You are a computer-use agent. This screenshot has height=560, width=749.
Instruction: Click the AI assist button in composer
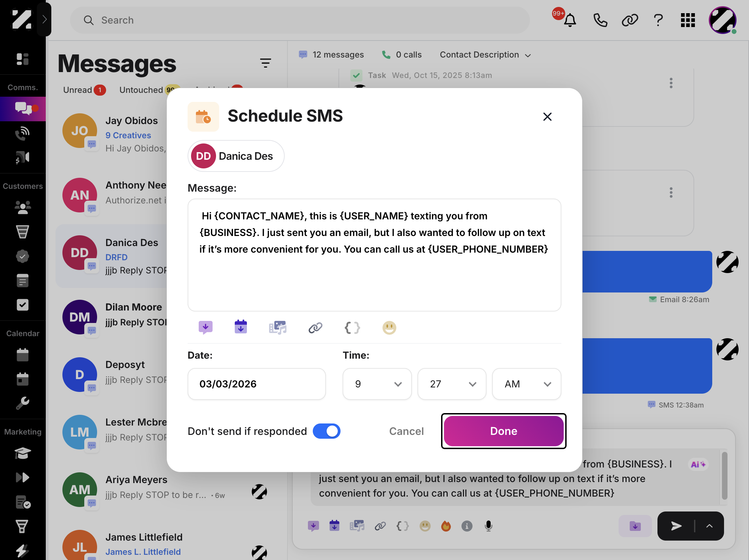698,464
